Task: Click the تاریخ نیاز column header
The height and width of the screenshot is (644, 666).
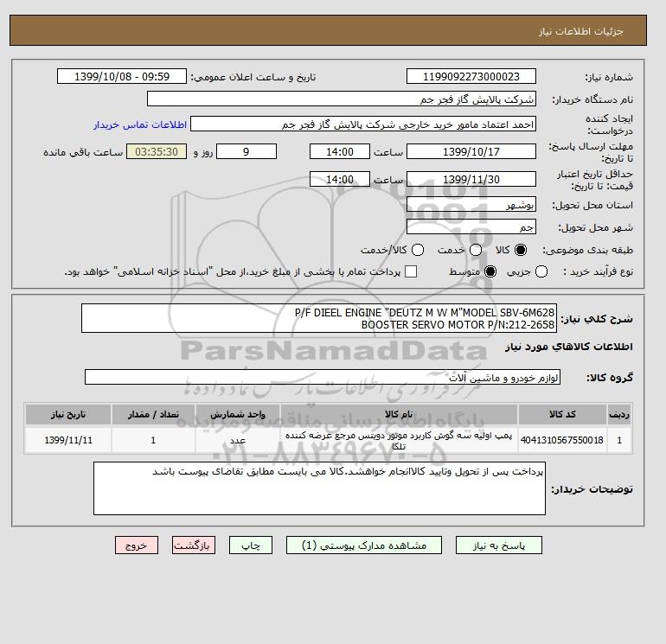Action: (68, 414)
